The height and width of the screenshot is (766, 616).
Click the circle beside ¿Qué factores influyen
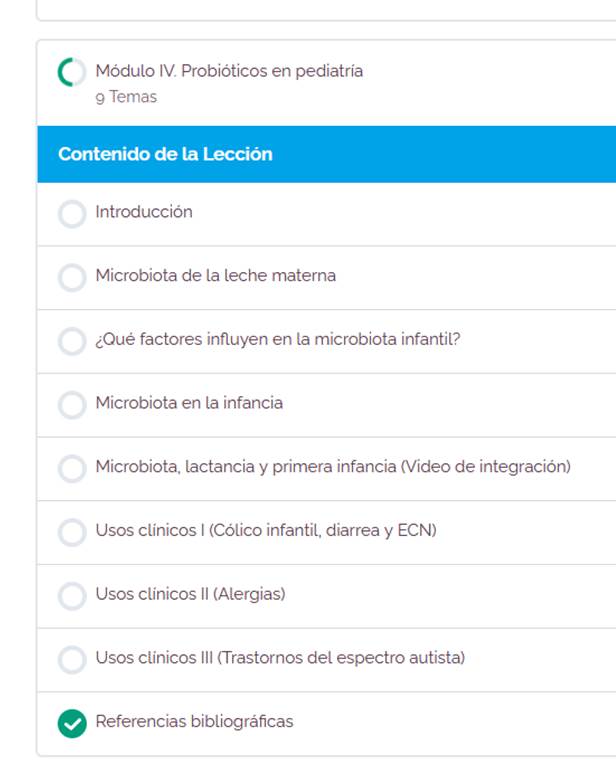[x=72, y=341]
